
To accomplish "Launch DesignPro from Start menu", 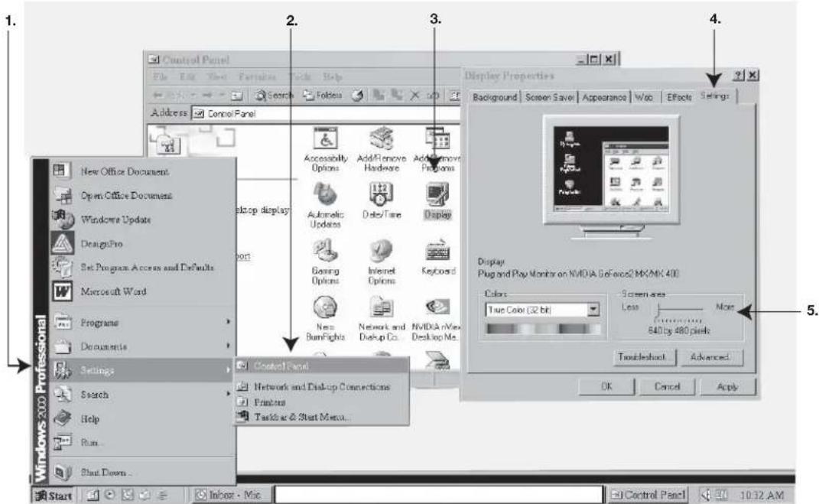I will (x=142, y=243).
